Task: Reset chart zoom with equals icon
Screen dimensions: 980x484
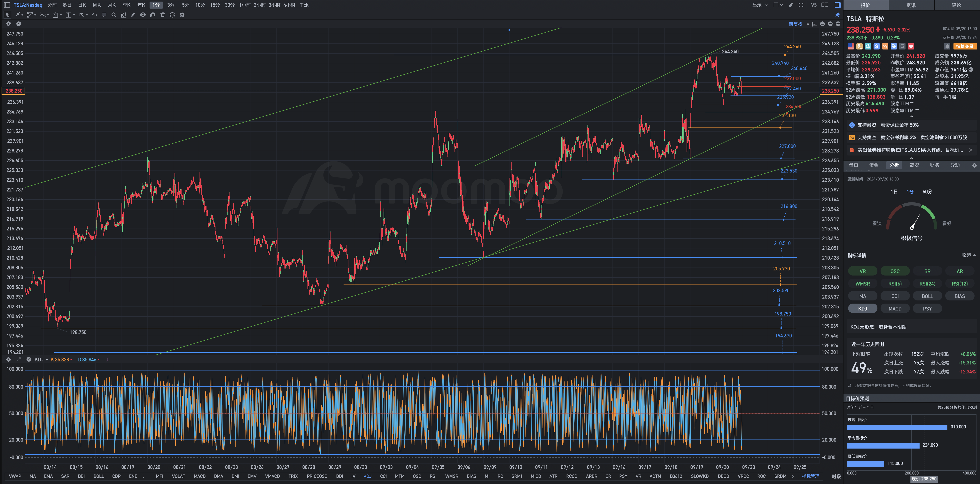Action: (822, 24)
